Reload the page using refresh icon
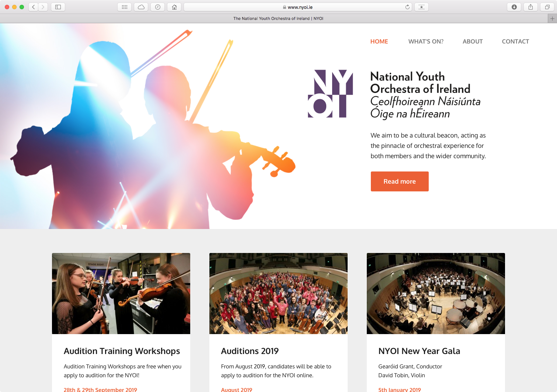 407,7
